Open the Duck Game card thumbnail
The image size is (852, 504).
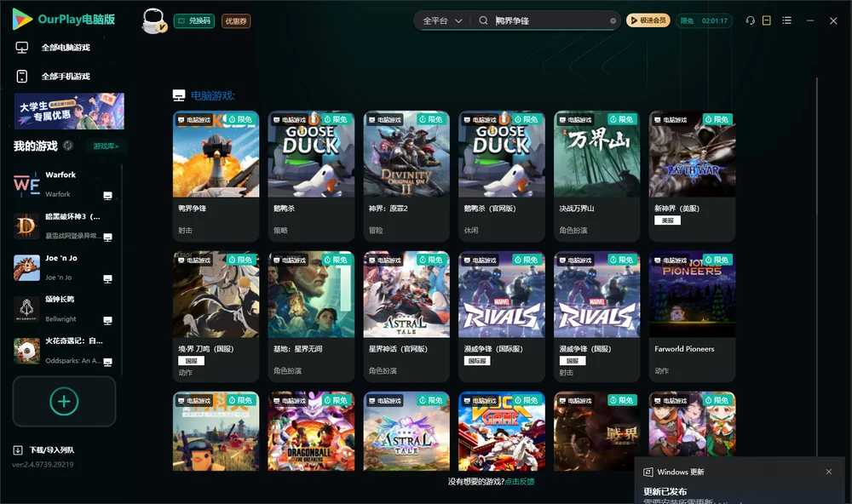(x=502, y=432)
